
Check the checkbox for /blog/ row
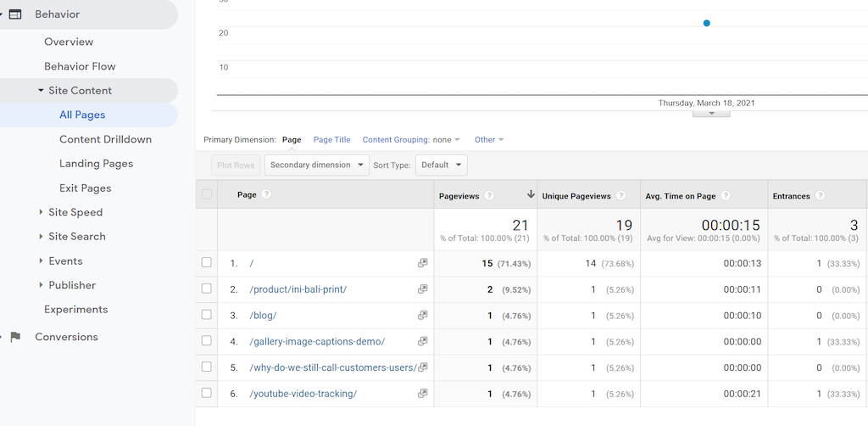[207, 316]
